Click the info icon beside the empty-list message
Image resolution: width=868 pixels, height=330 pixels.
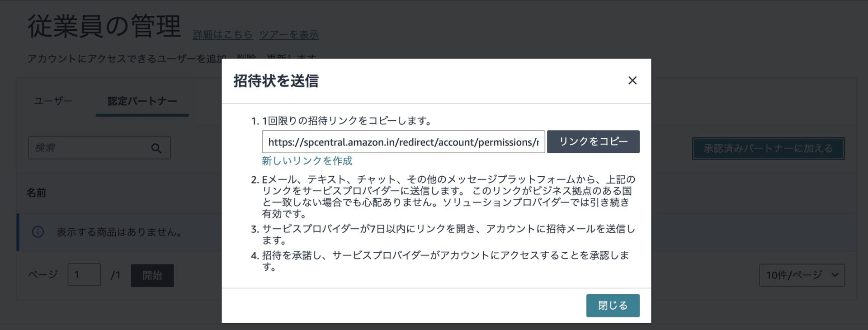(x=38, y=232)
